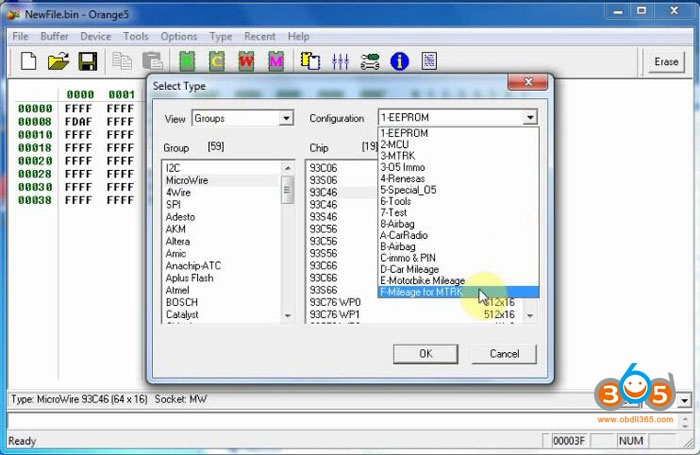700x455 pixels.
Task: Click Cancel in Select Type dialog
Action: click(x=504, y=354)
